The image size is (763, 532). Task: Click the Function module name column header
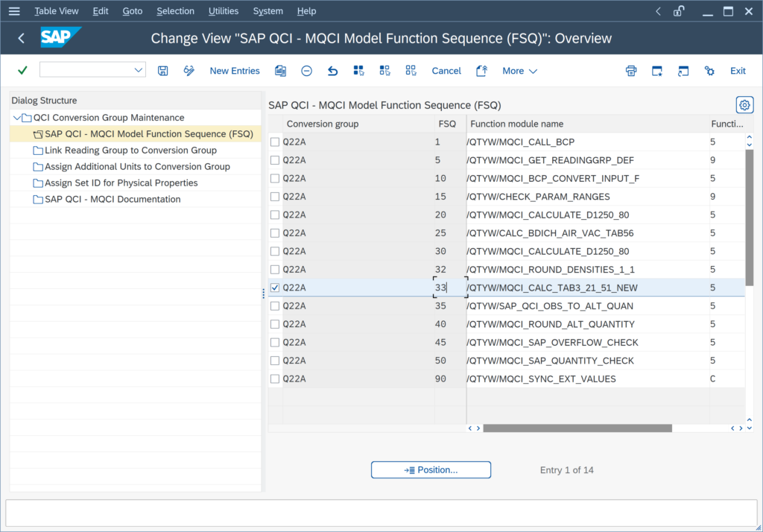pos(588,124)
